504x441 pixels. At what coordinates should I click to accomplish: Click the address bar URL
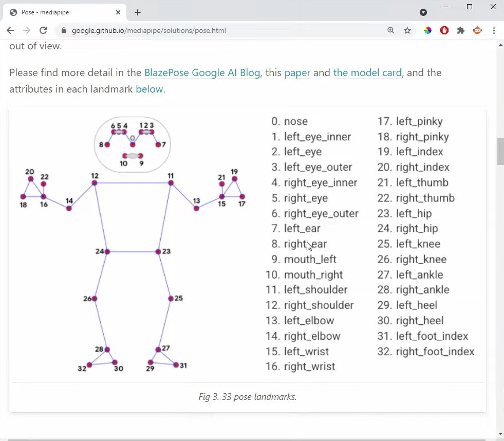[x=149, y=30]
